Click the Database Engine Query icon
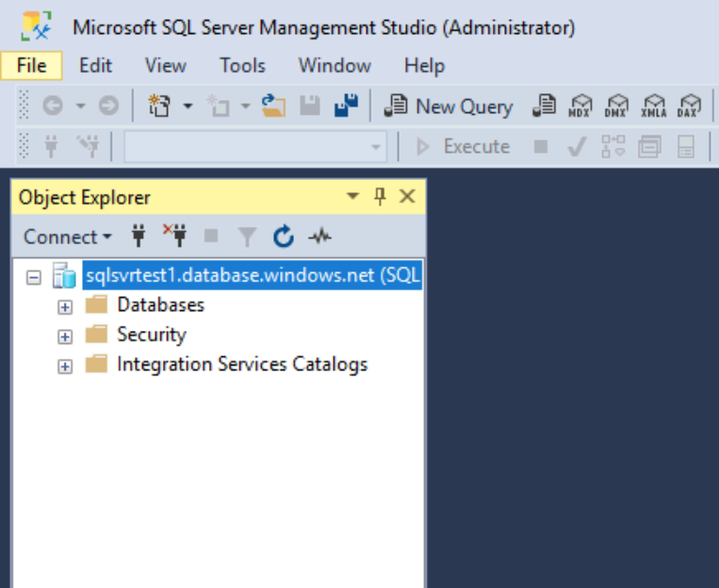Screen dimensions: 719x588 pyautogui.click(x=545, y=106)
